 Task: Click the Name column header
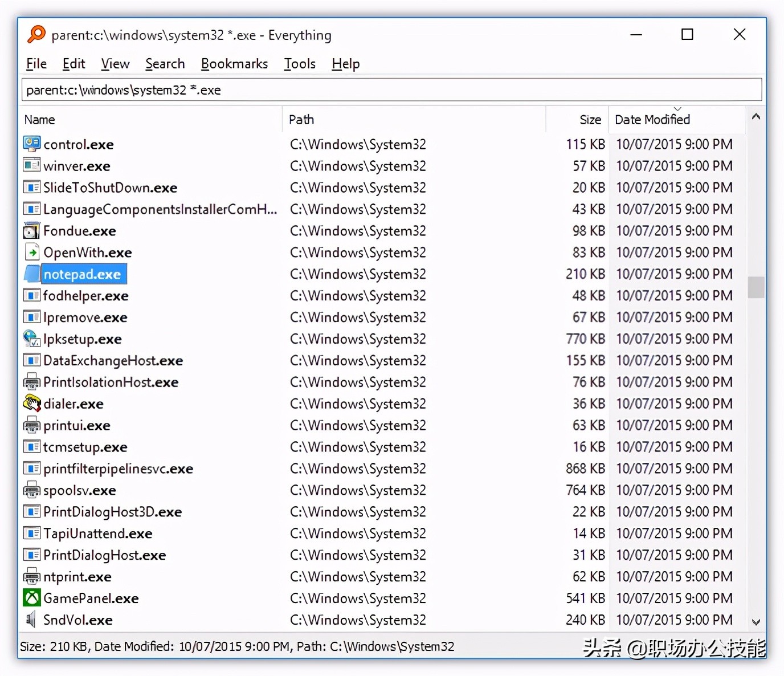(x=40, y=120)
